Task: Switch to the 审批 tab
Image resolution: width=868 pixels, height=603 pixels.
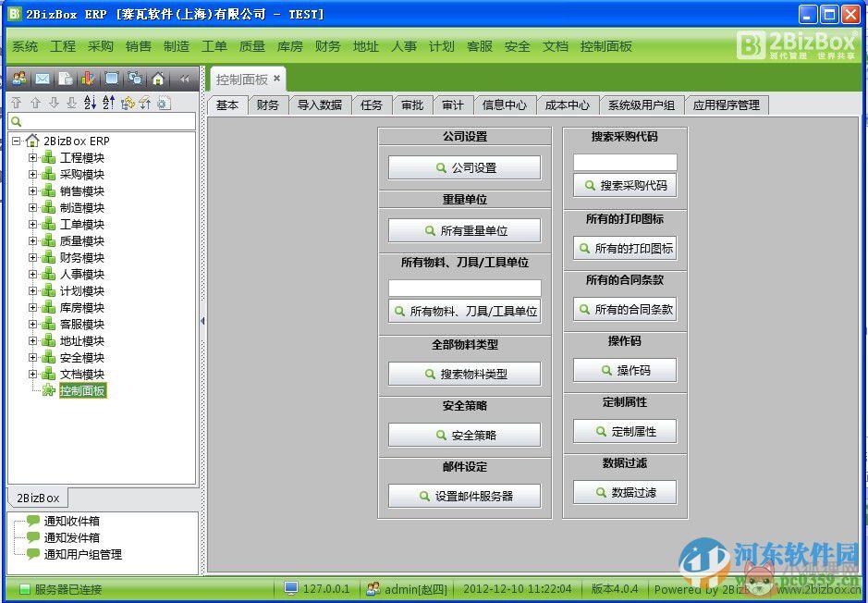Action: 412,105
